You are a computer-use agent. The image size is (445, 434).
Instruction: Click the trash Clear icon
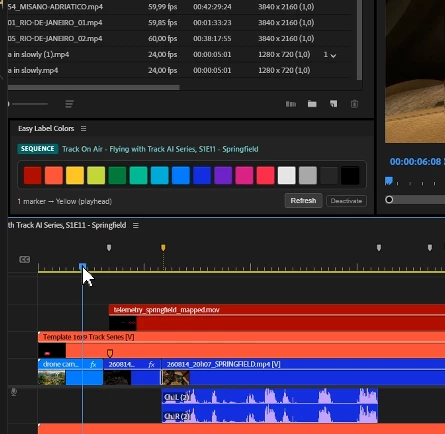point(354,104)
